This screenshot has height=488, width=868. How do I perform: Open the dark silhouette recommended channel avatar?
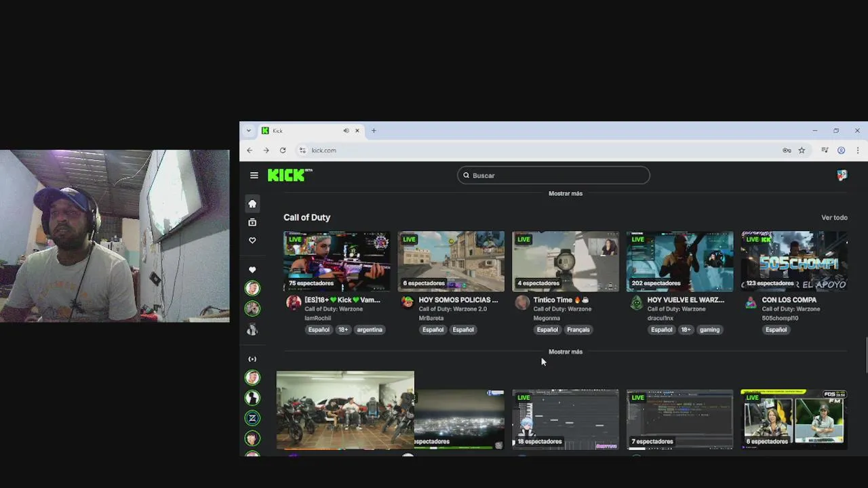(x=252, y=398)
